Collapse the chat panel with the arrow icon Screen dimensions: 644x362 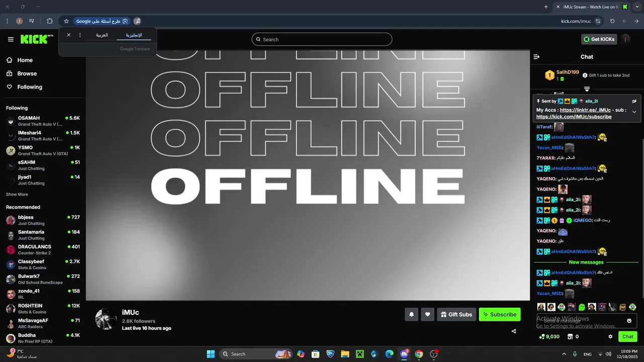[x=536, y=57]
